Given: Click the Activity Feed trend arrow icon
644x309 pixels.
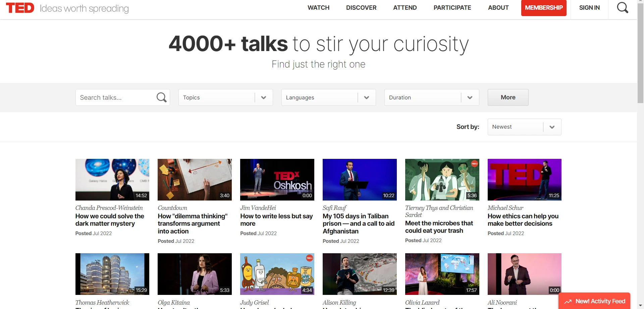Looking at the screenshot, I should click(x=568, y=302).
